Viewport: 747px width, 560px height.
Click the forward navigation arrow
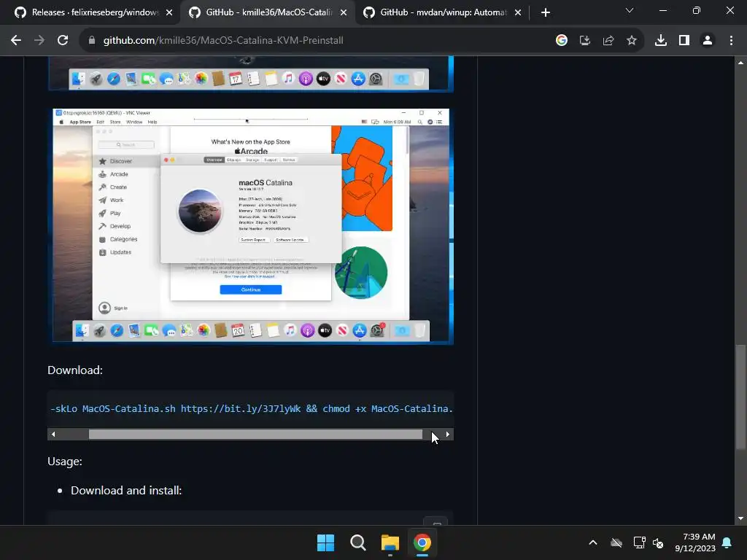[39, 41]
